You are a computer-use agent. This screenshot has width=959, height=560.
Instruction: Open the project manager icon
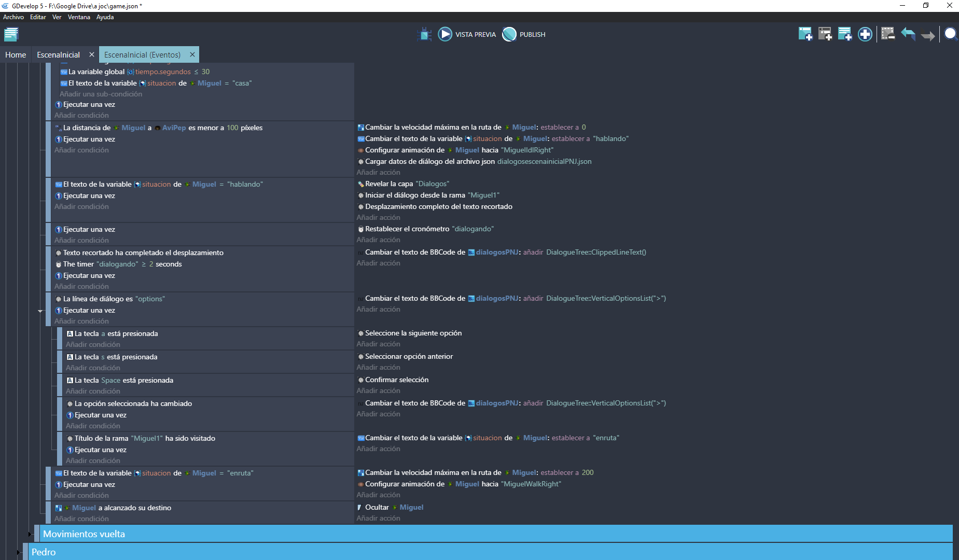point(11,35)
